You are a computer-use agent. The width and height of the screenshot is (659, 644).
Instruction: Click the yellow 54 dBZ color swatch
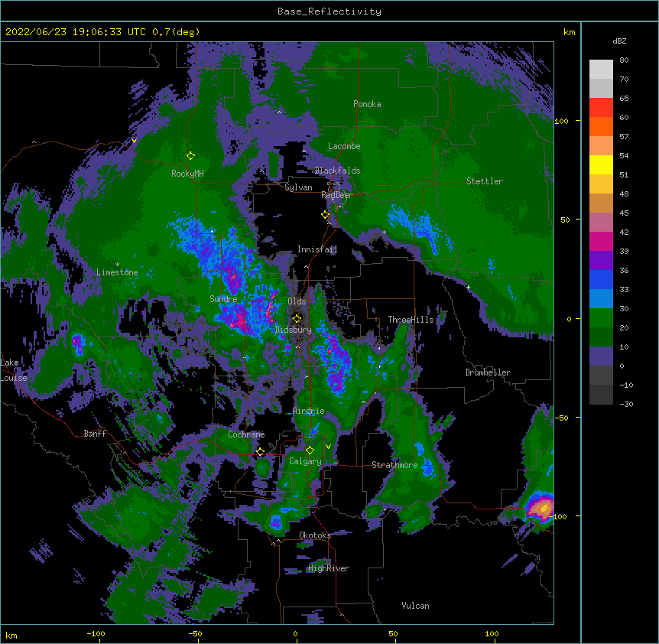tap(601, 164)
